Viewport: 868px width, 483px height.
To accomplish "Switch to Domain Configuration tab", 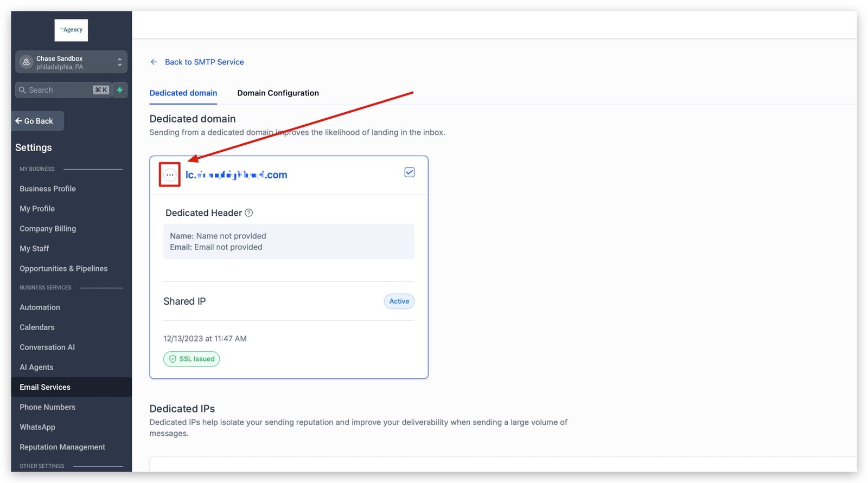I will click(278, 93).
